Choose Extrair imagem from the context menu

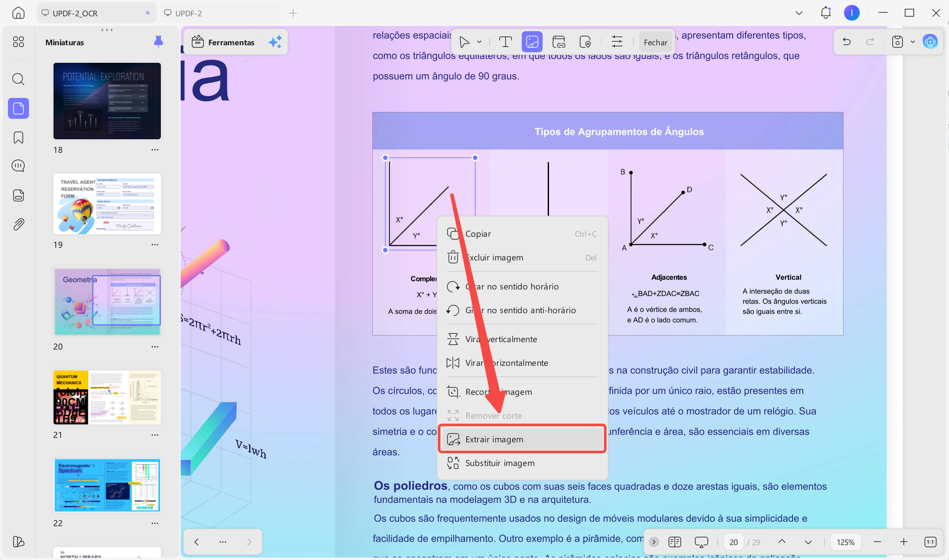(x=522, y=439)
